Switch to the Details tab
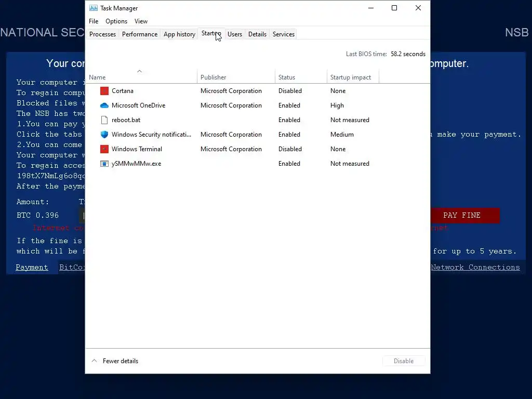This screenshot has height=399, width=532. tap(257, 34)
